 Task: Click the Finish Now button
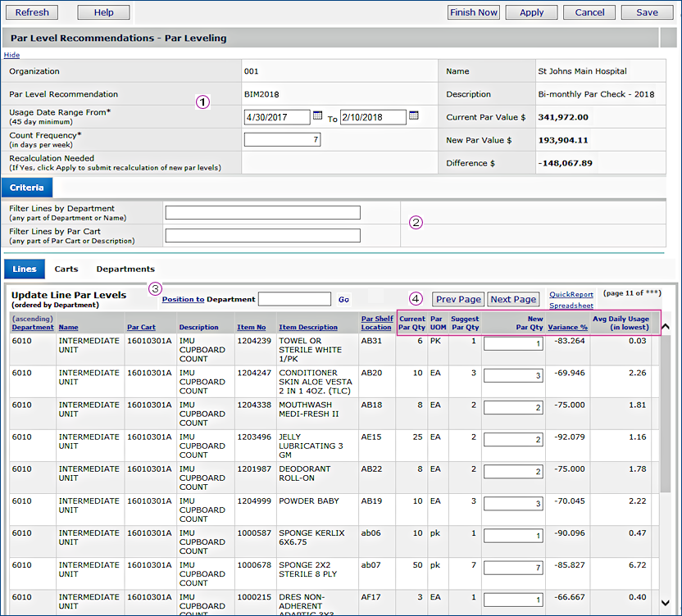(x=474, y=12)
